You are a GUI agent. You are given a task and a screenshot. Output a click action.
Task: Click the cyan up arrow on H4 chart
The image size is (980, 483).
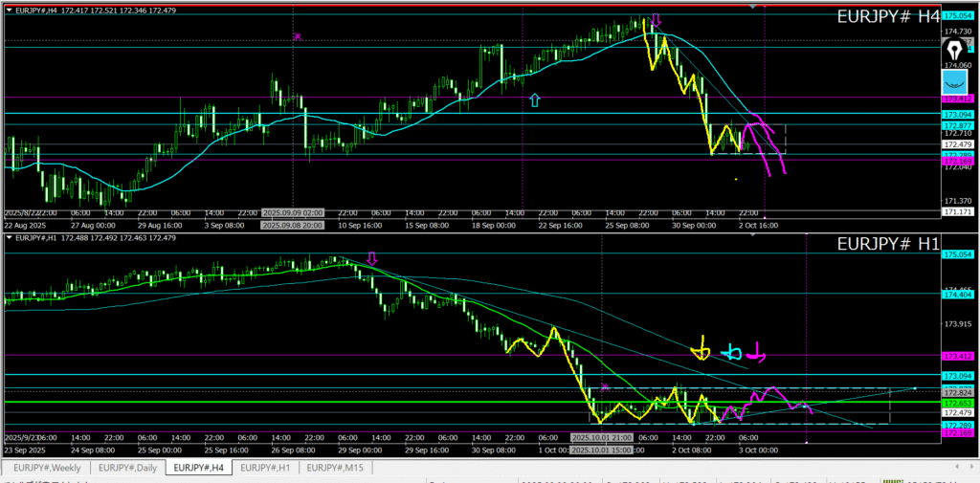(534, 99)
